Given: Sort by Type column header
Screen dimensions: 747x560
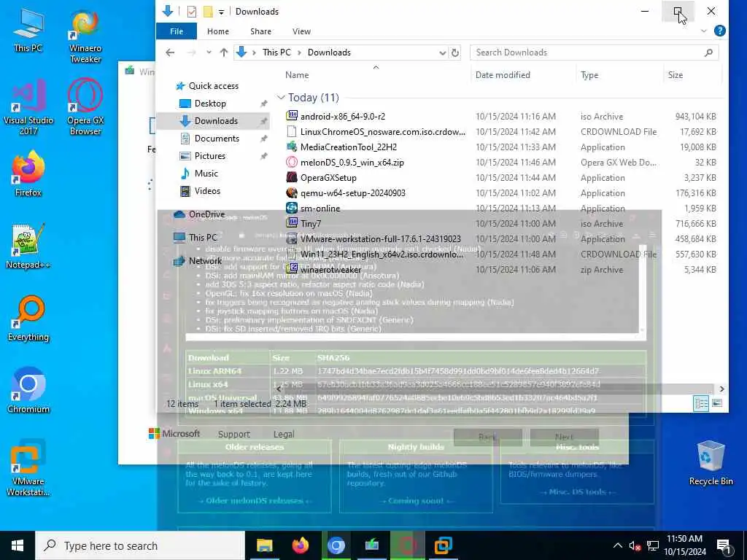Looking at the screenshot, I should click(589, 75).
